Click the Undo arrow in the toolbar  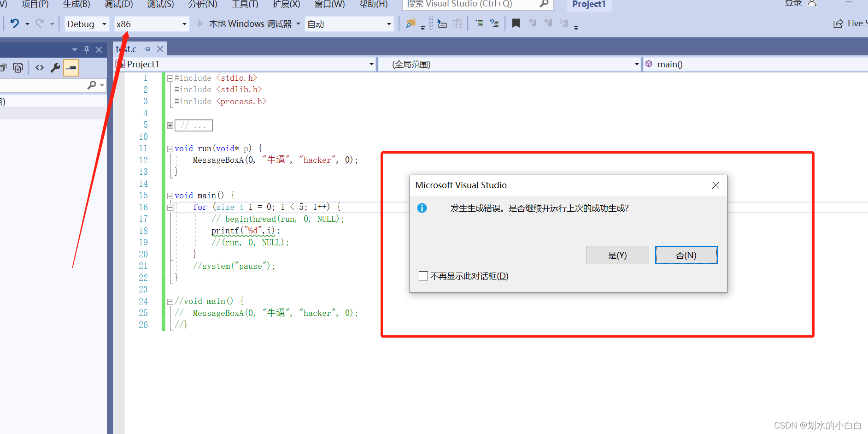point(15,24)
